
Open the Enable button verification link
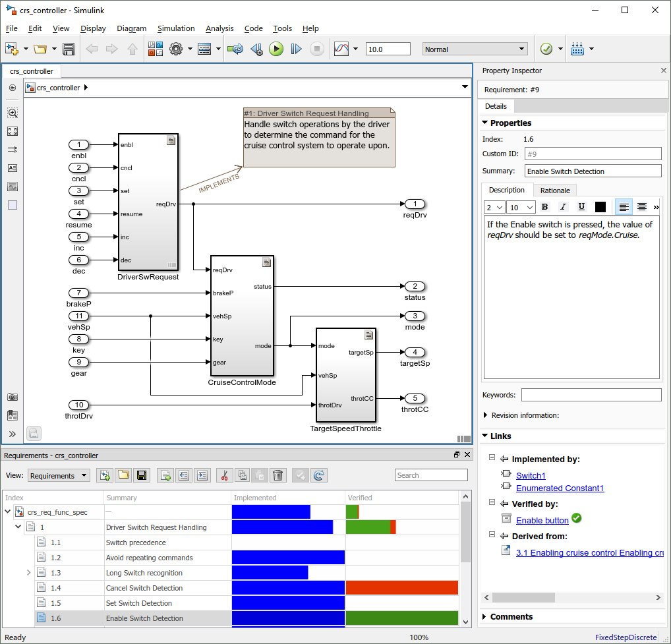click(542, 520)
